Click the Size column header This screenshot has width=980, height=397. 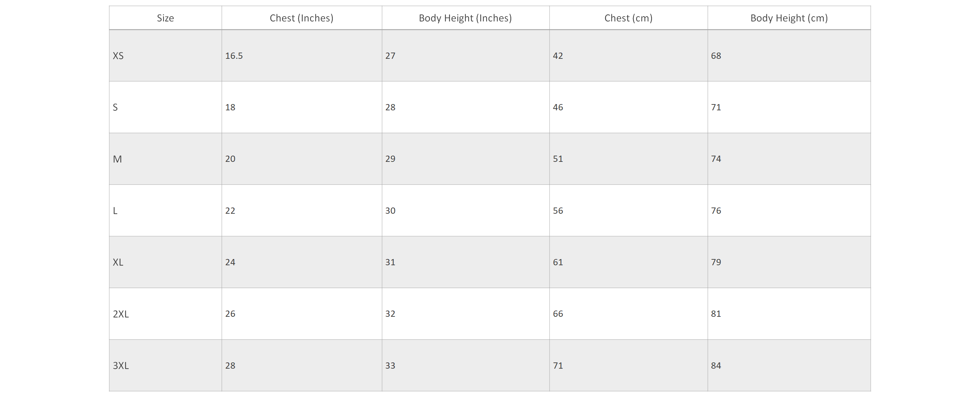166,18
